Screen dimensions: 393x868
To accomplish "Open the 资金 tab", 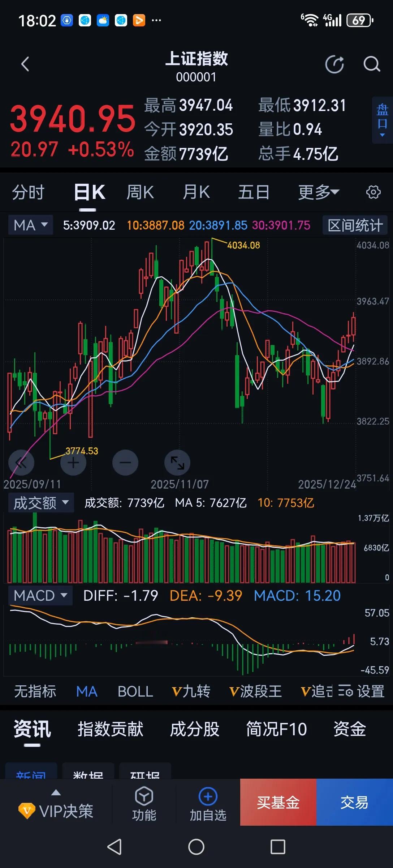I will [x=349, y=729].
